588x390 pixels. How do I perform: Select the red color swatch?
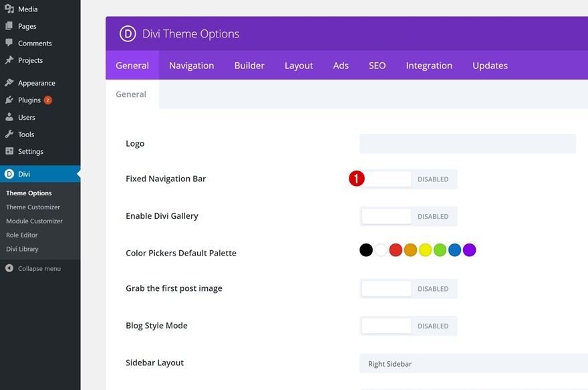396,250
